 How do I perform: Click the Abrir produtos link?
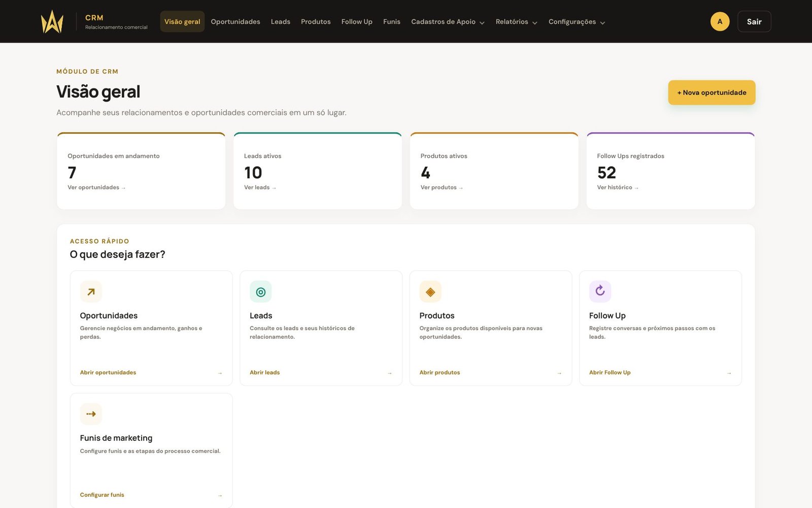point(439,372)
